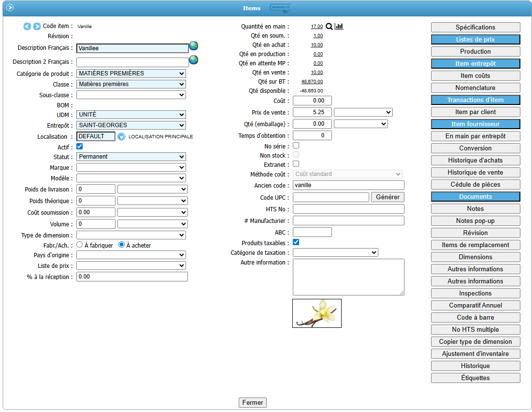The height and width of the screenshot is (412, 532).
Task: Click the globe icon beside Description 2 Français
Action: coord(194,60)
